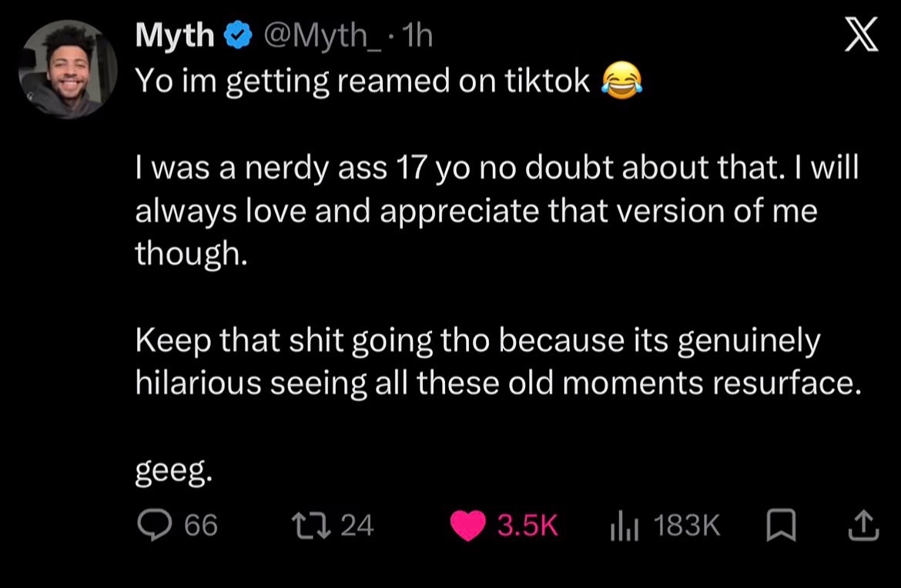The height and width of the screenshot is (588, 901).
Task: Open view analytics bar chart icon
Action: [624, 526]
